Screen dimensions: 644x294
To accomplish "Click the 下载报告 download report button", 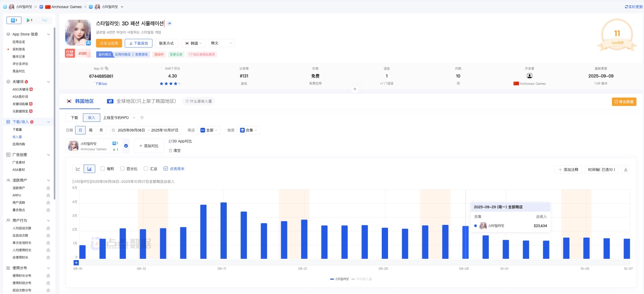I will click(138, 43).
